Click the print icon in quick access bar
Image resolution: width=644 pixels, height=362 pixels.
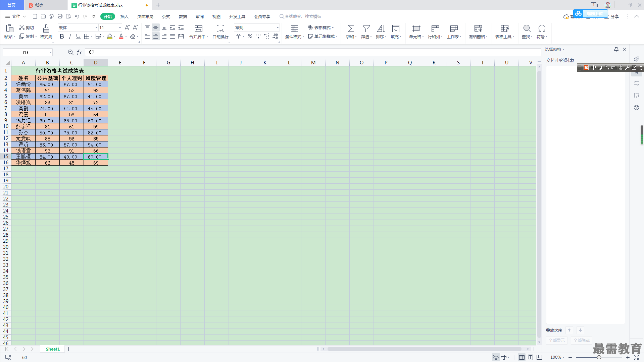point(60,16)
